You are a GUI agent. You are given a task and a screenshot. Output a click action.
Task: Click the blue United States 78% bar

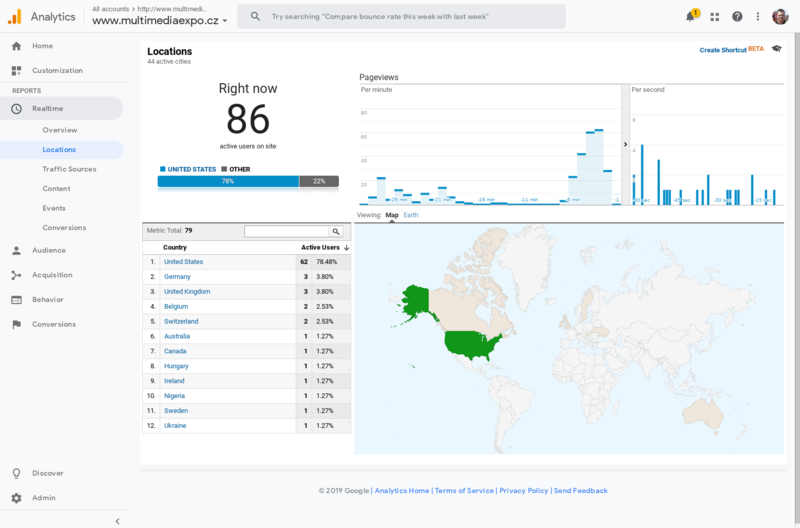228,181
